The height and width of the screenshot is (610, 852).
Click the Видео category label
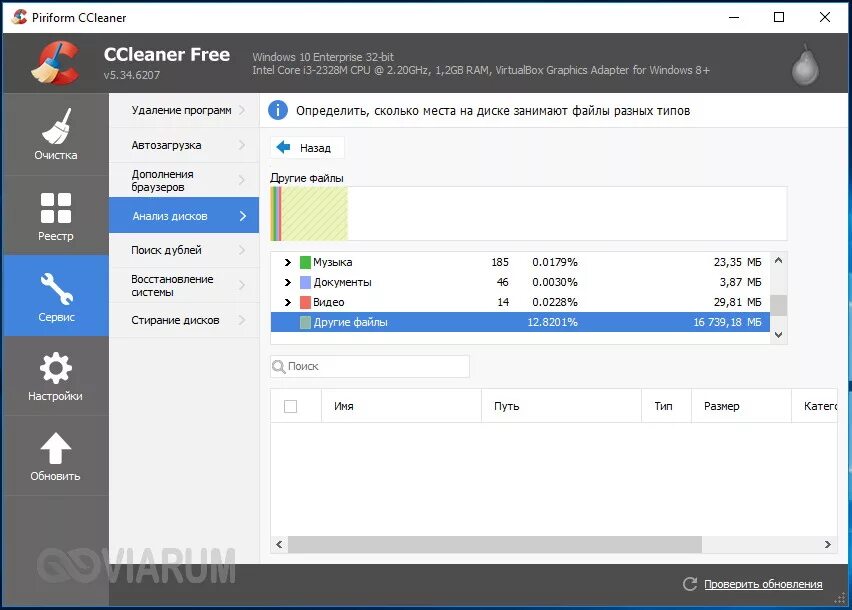[x=329, y=302]
